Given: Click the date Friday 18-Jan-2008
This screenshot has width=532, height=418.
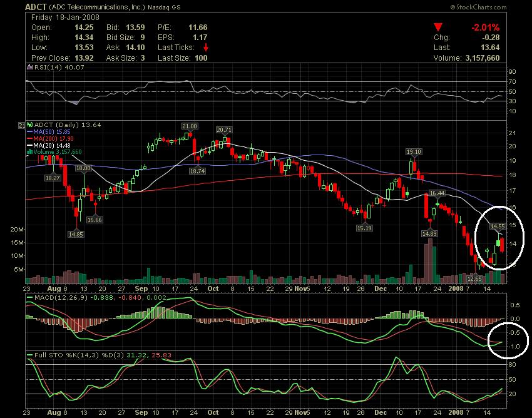Looking at the screenshot, I should (65, 18).
